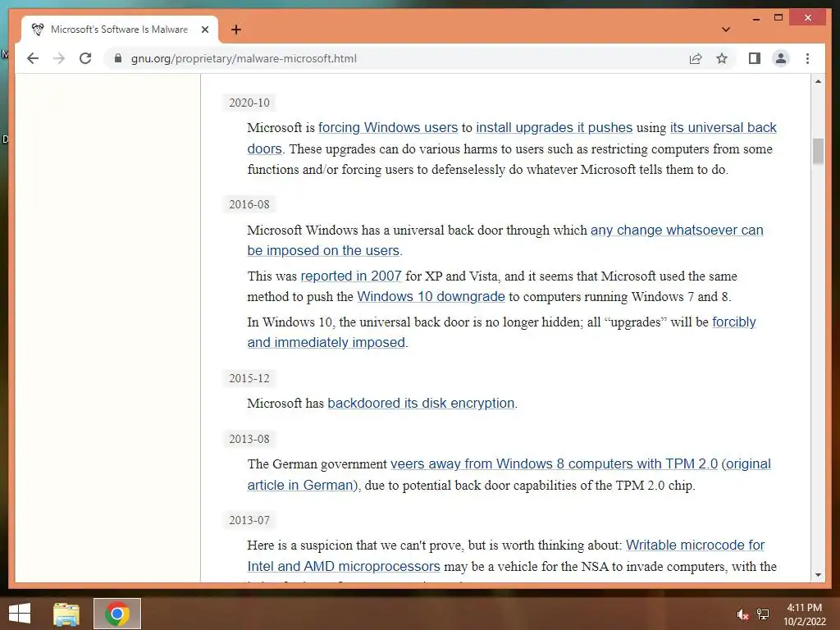840x630 pixels.
Task: Open the taskbar clock and date
Action: [804, 614]
